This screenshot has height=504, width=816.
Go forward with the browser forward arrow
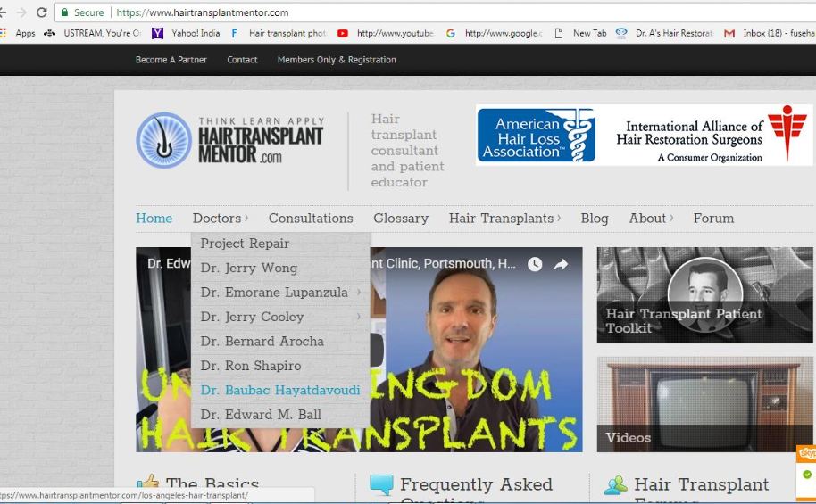pyautogui.click(x=21, y=12)
